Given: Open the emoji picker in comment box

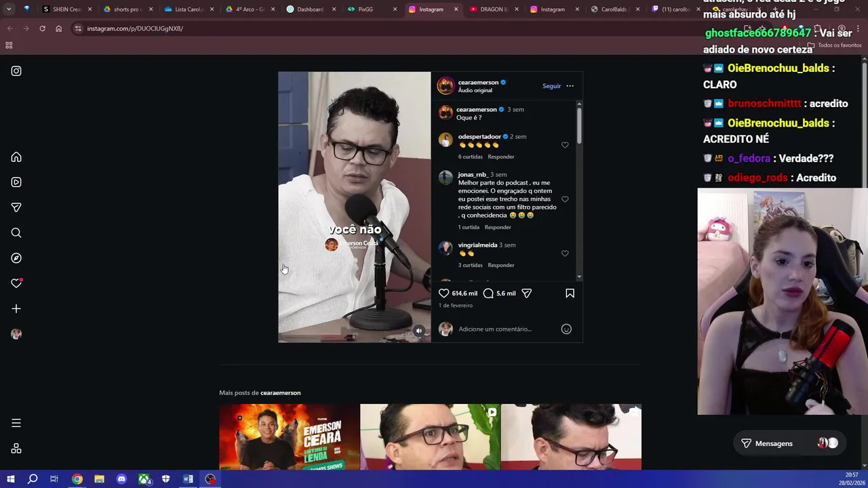Looking at the screenshot, I should [566, 329].
